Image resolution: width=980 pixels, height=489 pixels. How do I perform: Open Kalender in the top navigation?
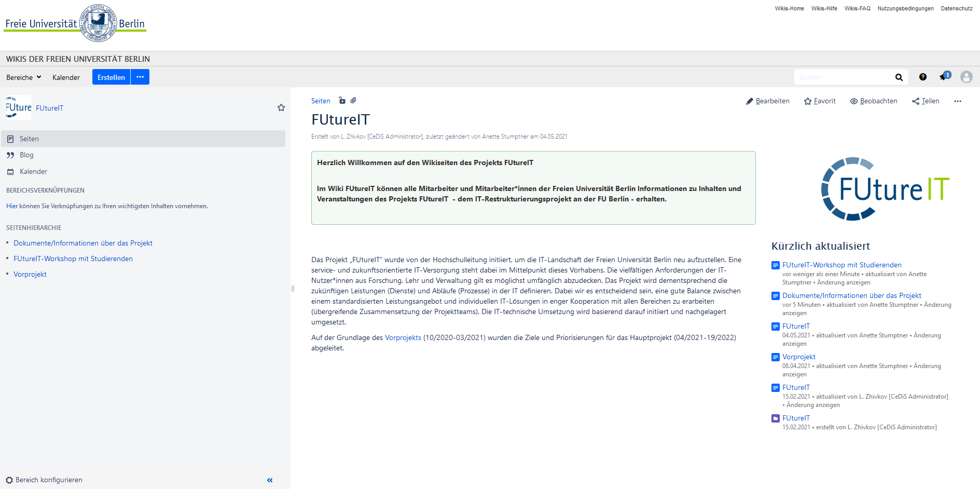coord(66,77)
